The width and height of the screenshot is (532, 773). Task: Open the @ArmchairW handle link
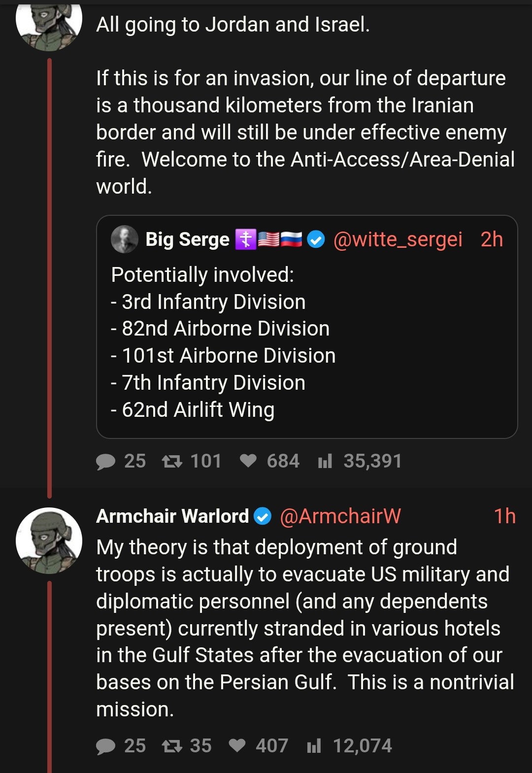click(340, 516)
